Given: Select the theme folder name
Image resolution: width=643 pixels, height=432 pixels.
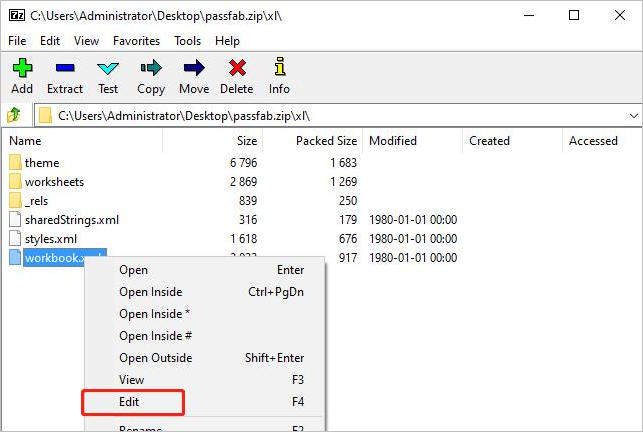Looking at the screenshot, I should point(42,163).
